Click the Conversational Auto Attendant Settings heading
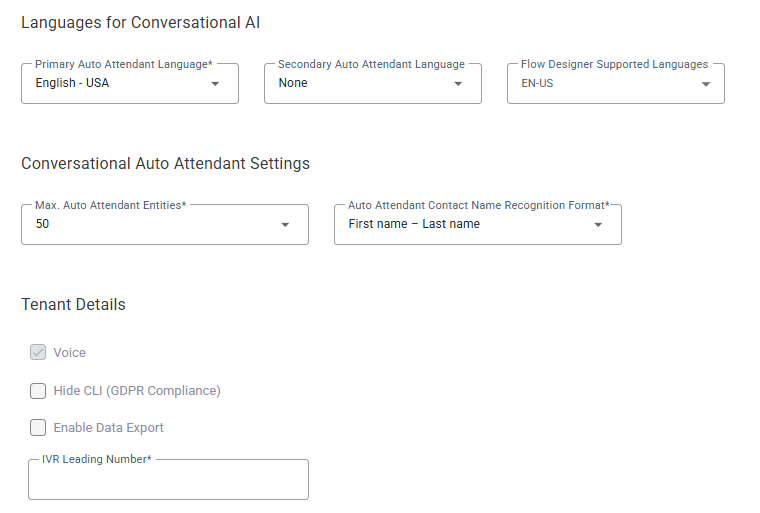 [x=165, y=163]
